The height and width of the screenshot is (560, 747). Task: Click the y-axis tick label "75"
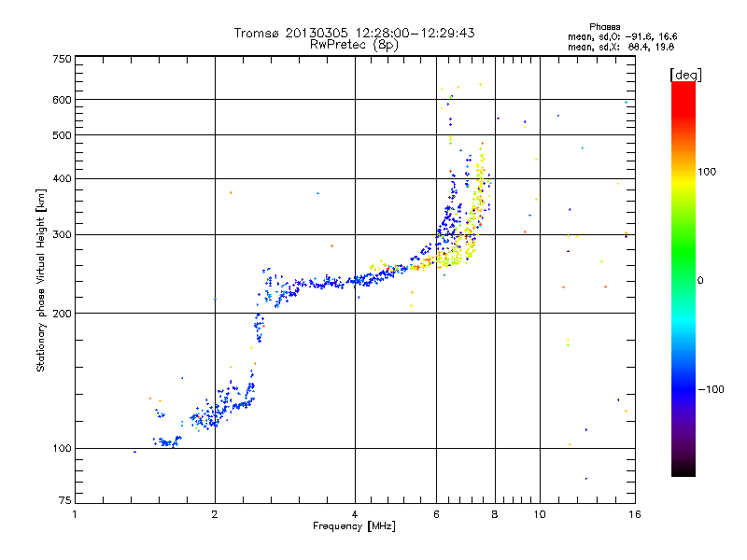click(65, 500)
